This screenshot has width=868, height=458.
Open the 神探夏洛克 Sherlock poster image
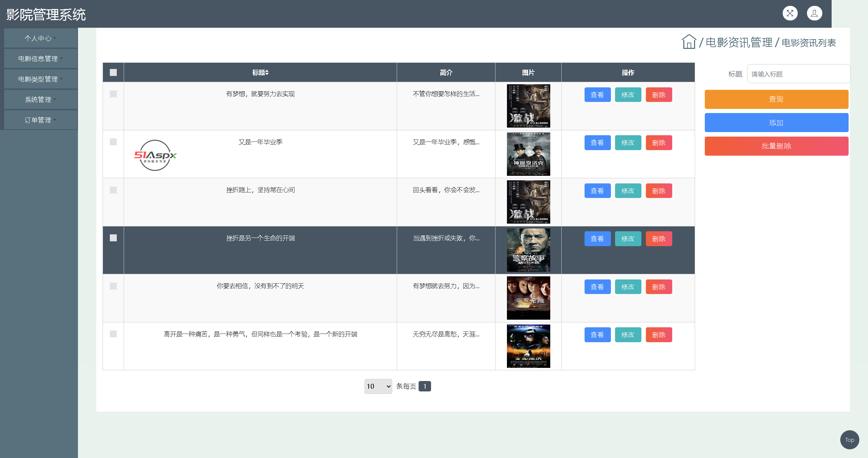(x=528, y=154)
